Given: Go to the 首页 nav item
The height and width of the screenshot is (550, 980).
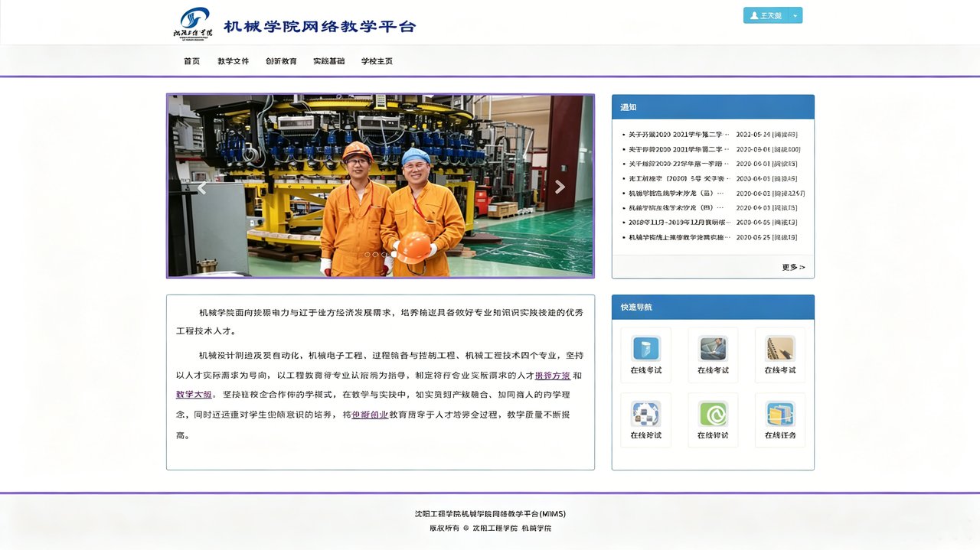Looking at the screenshot, I should click(x=191, y=61).
